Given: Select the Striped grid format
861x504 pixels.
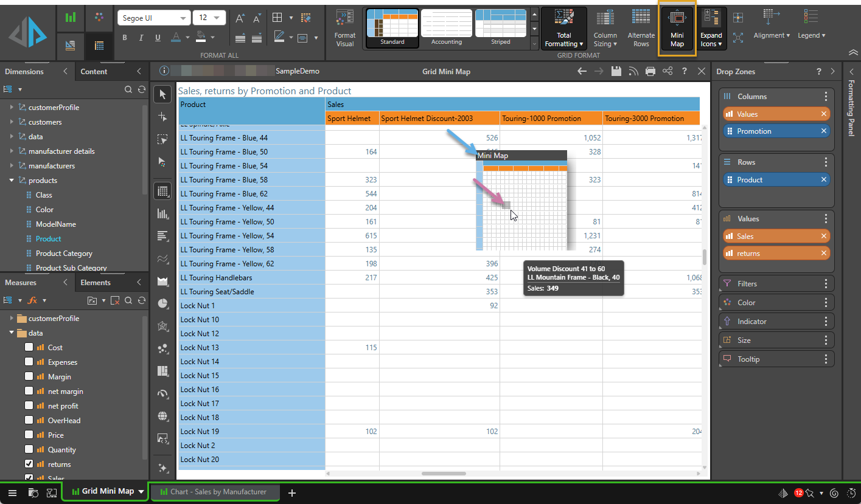Looking at the screenshot, I should click(500, 27).
